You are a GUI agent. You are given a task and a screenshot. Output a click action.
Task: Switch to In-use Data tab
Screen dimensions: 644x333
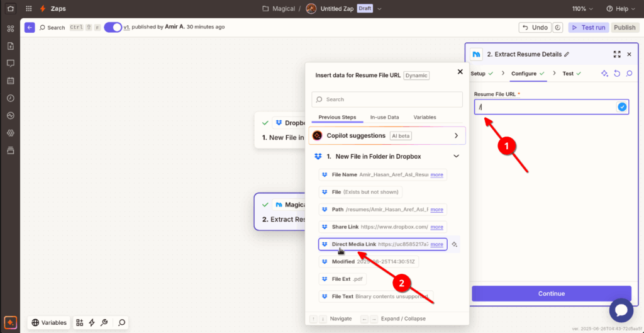(384, 117)
